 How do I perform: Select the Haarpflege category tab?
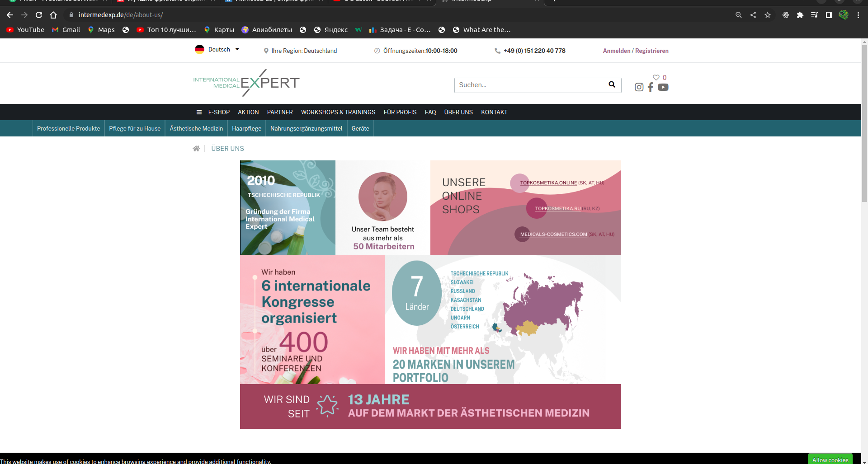(246, 129)
